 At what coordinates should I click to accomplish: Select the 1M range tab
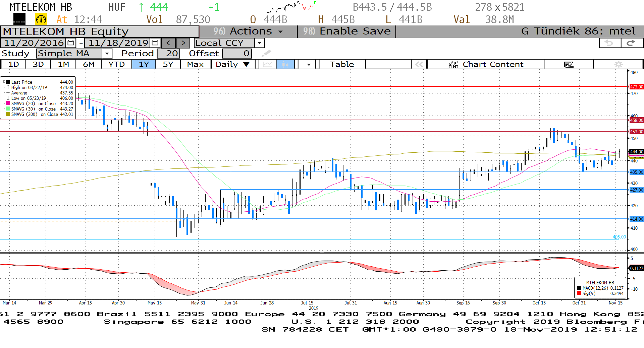63,64
